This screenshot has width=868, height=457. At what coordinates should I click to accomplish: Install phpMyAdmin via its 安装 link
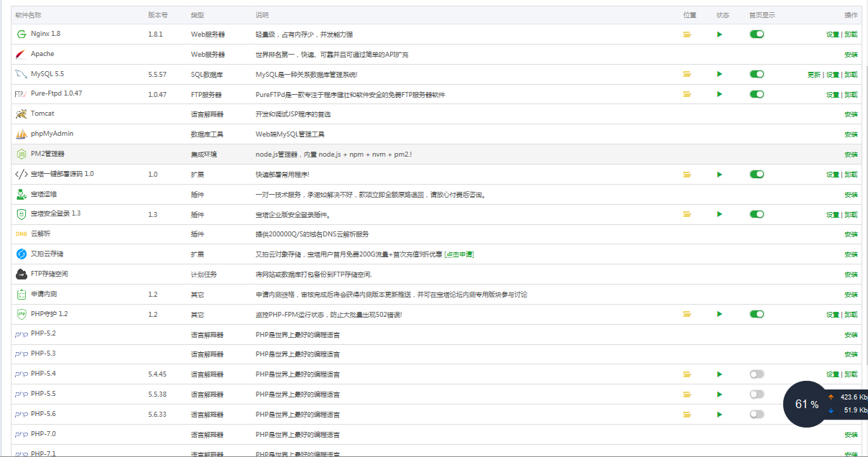click(851, 134)
